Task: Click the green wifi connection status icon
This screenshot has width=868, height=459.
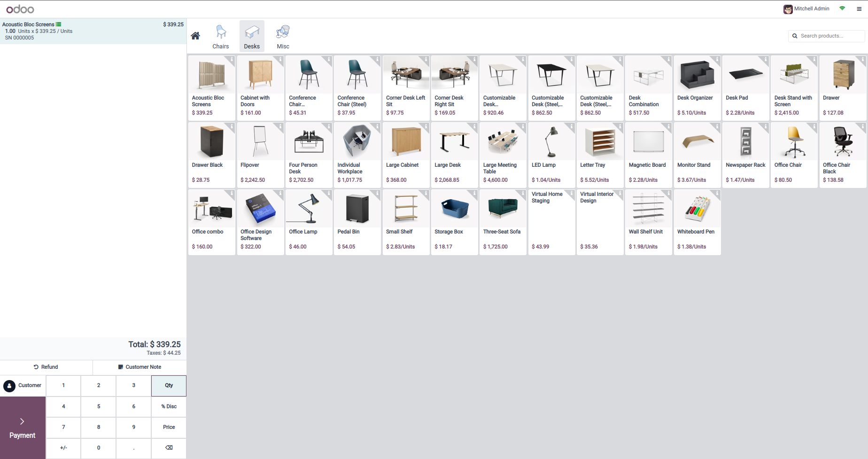Action: tap(842, 8)
